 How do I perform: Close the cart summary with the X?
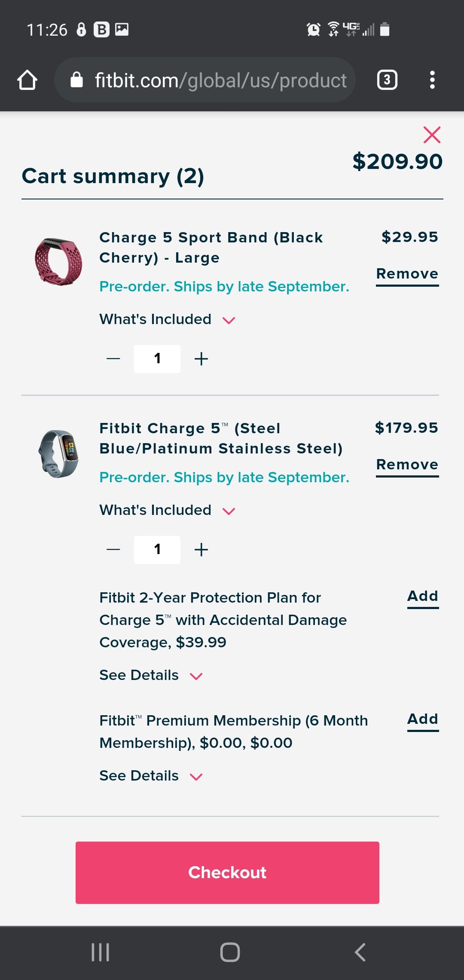(x=432, y=135)
